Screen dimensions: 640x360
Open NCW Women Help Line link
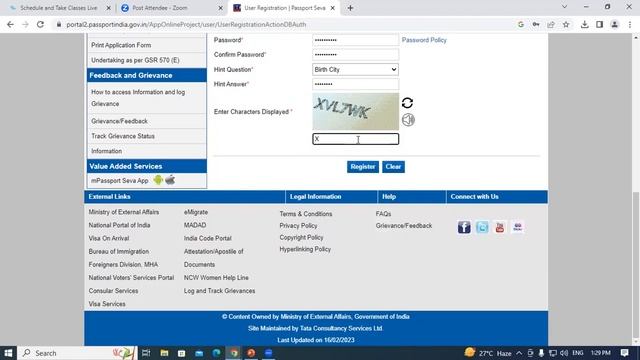(x=216, y=278)
